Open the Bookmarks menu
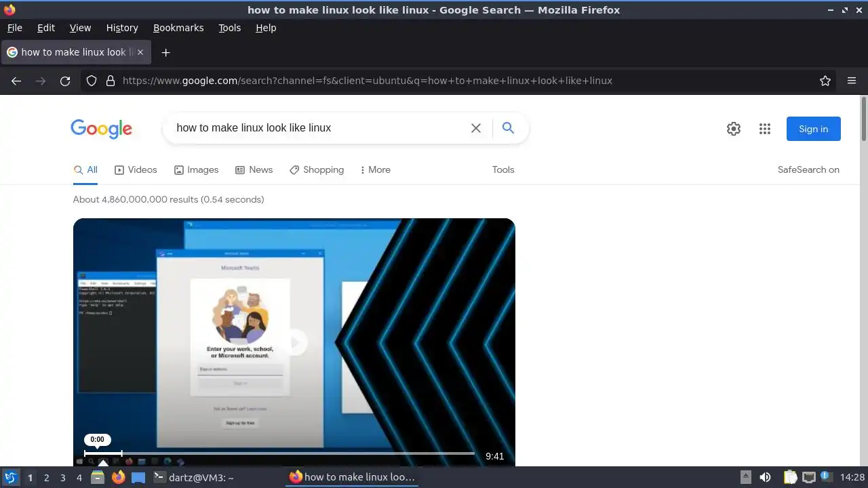 (178, 28)
